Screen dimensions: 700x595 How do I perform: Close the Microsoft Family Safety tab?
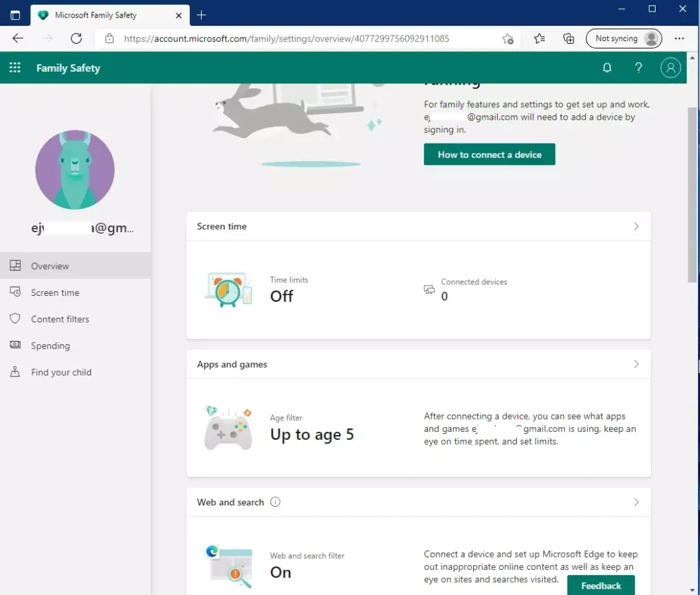[178, 15]
